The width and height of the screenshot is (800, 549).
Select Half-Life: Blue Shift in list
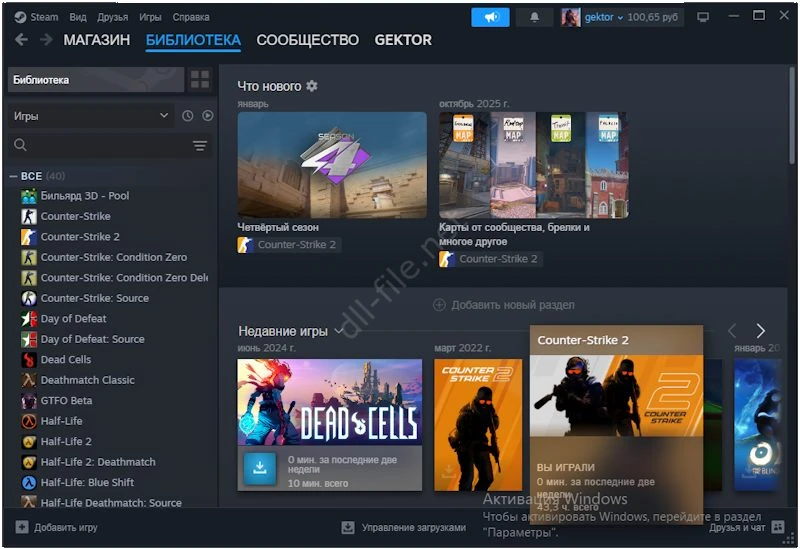(87, 482)
